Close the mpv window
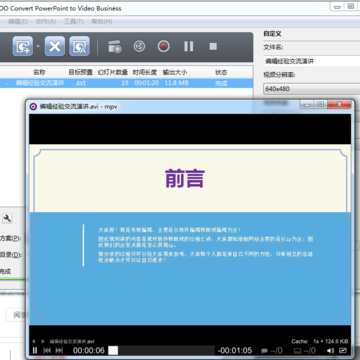360x360 pixels. (339, 105)
